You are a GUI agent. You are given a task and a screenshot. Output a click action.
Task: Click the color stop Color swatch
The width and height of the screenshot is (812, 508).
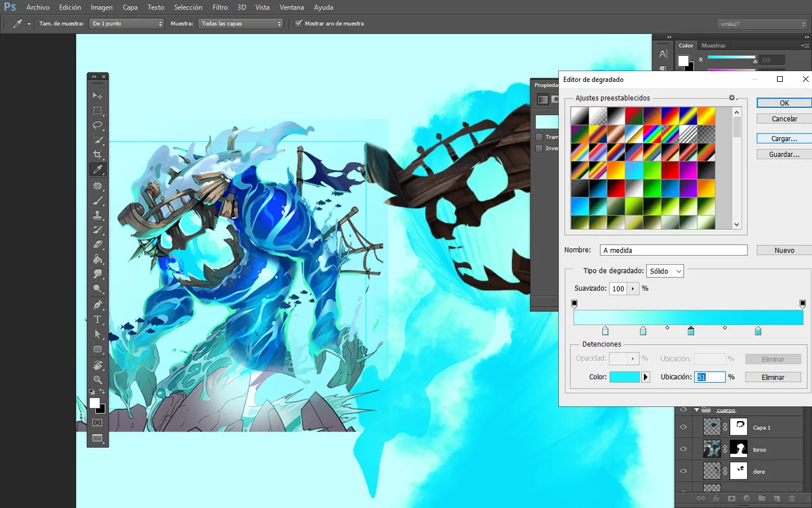(x=625, y=377)
